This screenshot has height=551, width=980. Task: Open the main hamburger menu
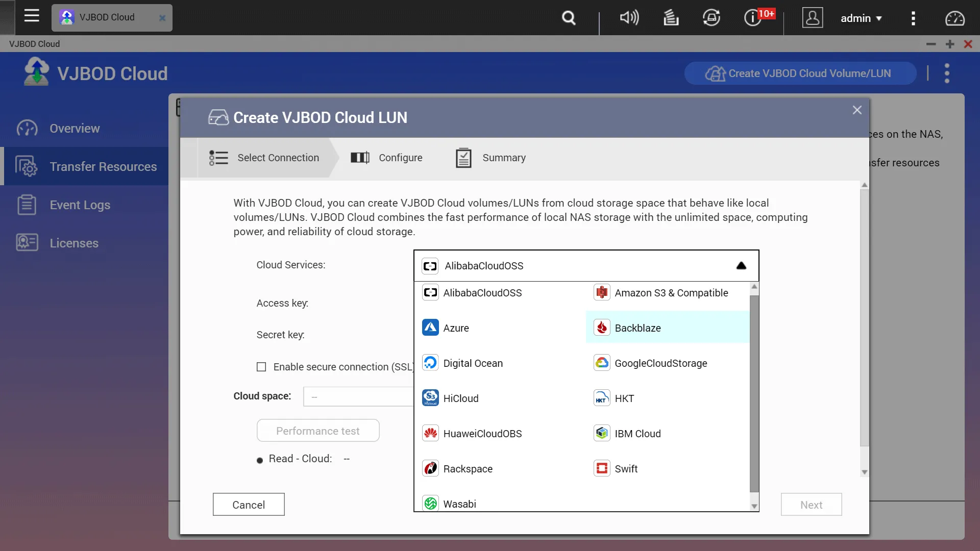(32, 16)
